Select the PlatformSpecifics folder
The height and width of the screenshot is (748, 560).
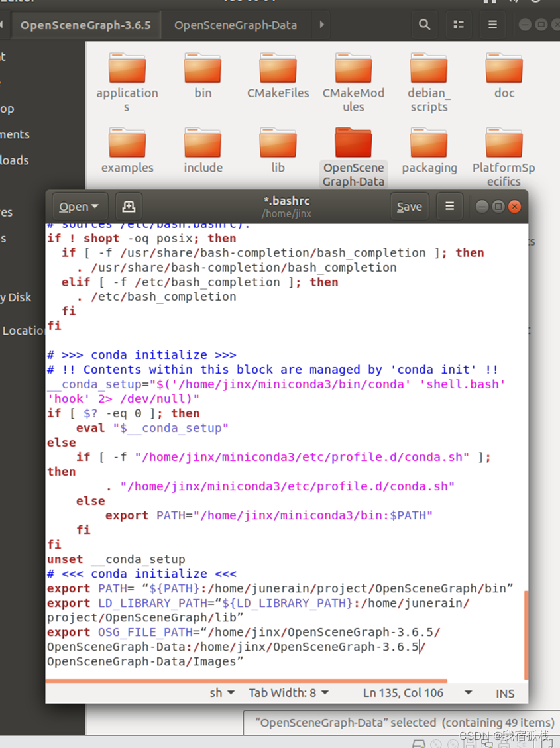coord(504,158)
